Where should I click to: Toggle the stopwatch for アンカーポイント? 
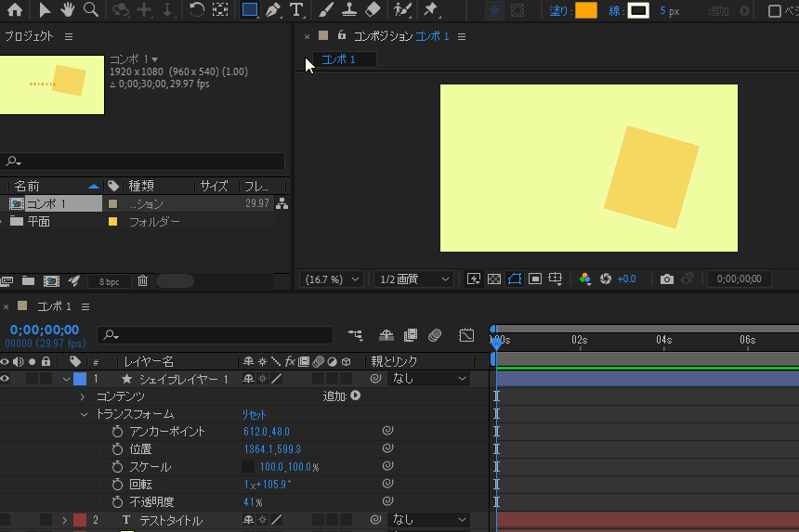[x=117, y=432]
